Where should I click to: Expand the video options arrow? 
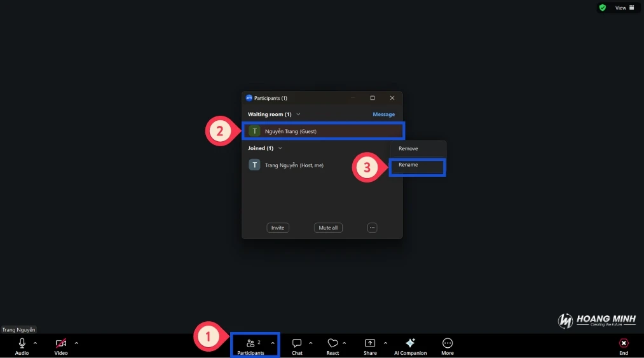[x=76, y=343]
